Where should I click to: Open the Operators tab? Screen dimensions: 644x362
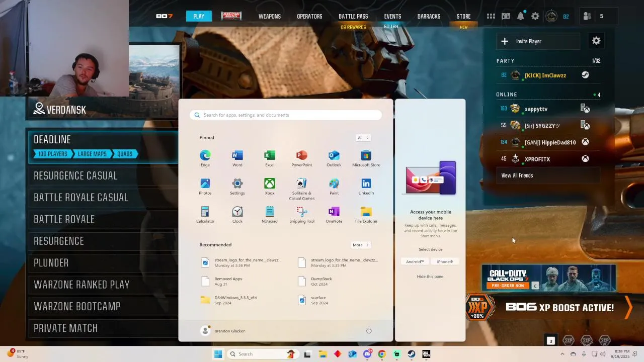click(x=309, y=16)
